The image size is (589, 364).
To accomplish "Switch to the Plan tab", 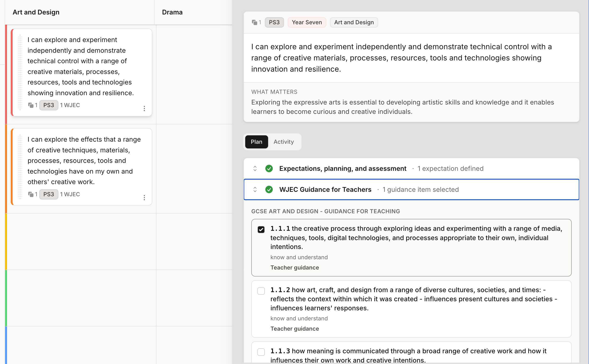I will (x=256, y=142).
